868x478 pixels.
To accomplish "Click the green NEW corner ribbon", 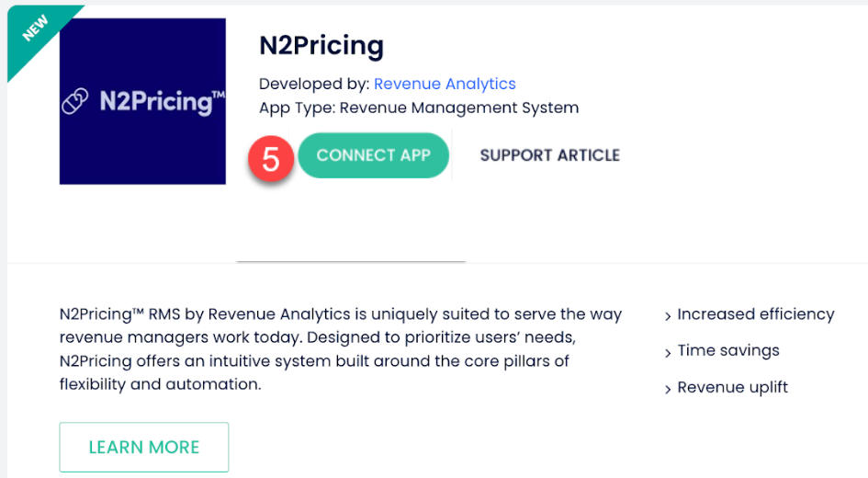I will pos(36,30).
